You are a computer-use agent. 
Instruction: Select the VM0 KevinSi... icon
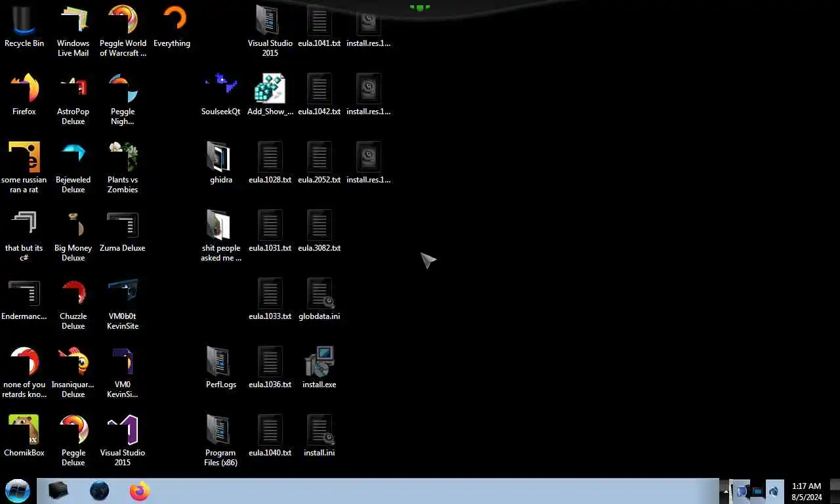(123, 372)
